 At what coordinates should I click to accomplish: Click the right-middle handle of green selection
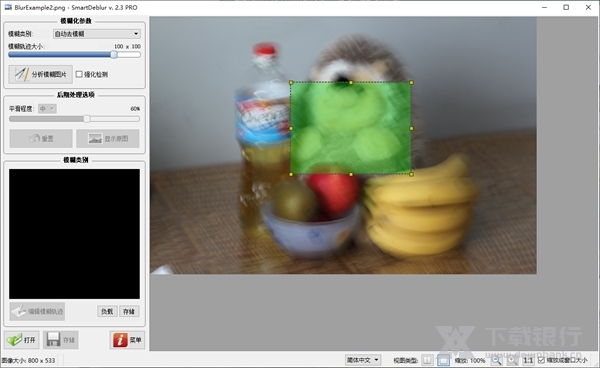(x=411, y=128)
